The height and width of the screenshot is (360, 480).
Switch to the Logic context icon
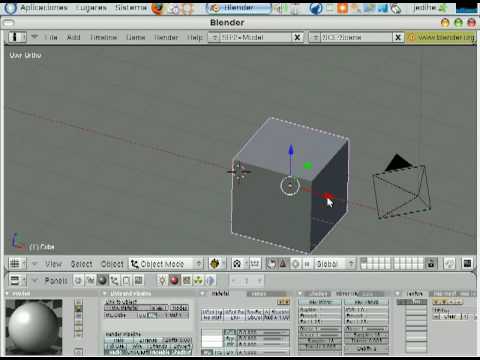(78, 280)
